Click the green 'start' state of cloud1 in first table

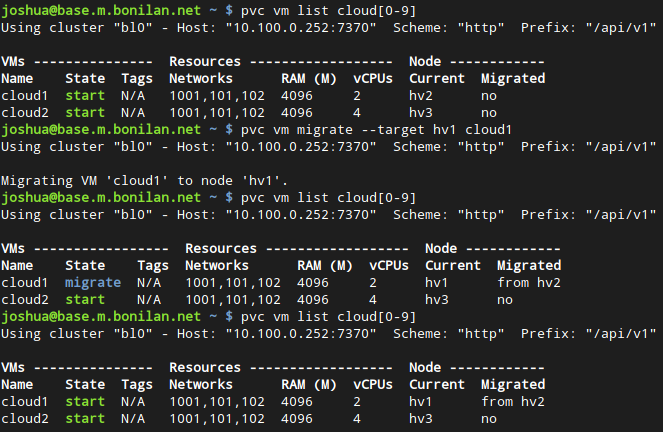(x=85, y=95)
